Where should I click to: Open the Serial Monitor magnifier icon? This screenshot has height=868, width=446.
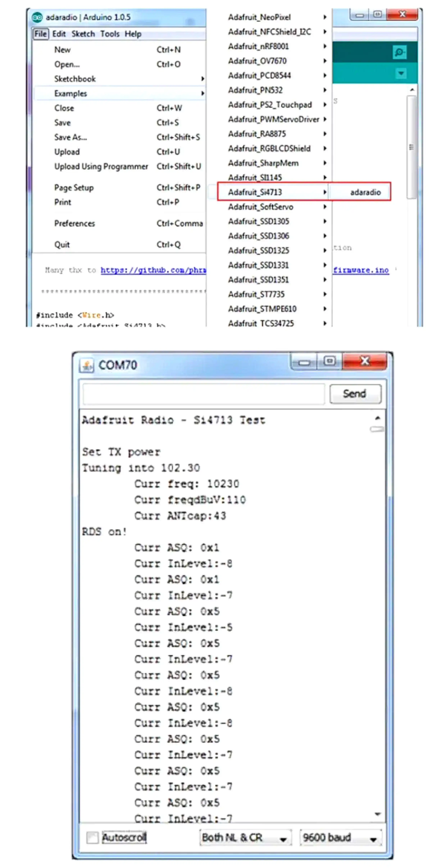coord(400,53)
